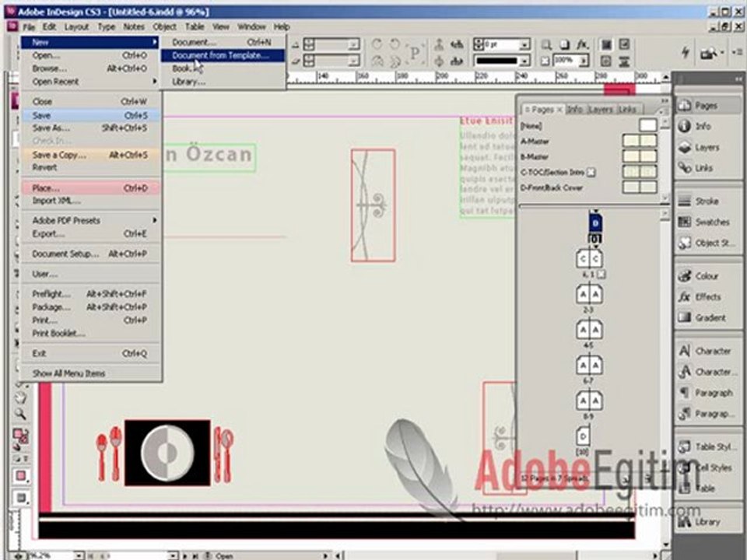Click the Apply Colour button in toolbox

pos(21,476)
